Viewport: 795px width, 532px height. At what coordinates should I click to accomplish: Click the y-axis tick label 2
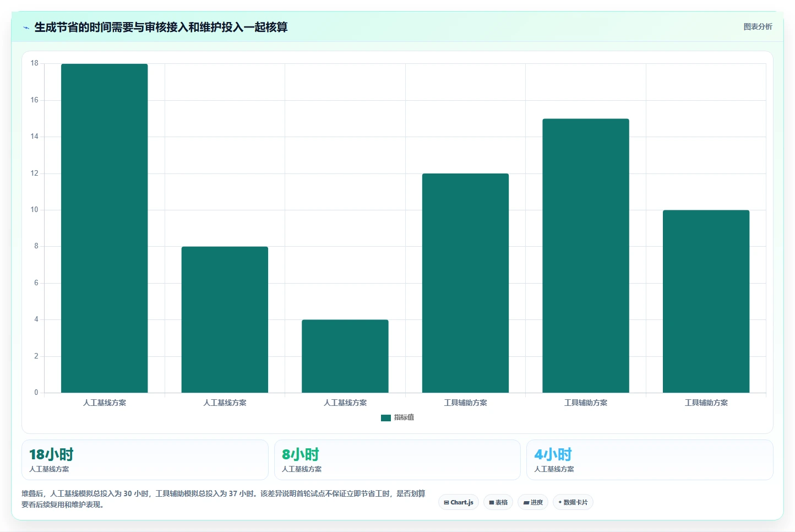[x=36, y=356]
